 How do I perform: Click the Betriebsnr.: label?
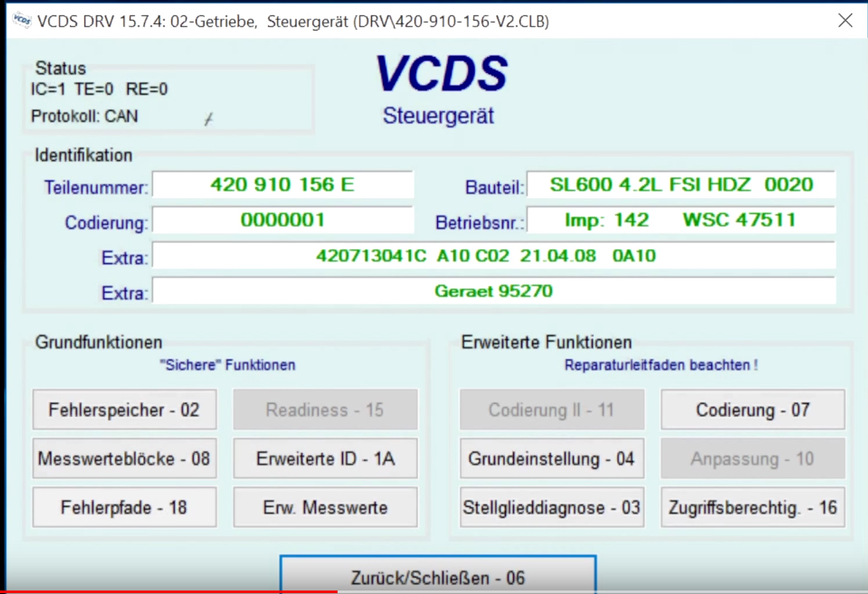tap(480, 223)
